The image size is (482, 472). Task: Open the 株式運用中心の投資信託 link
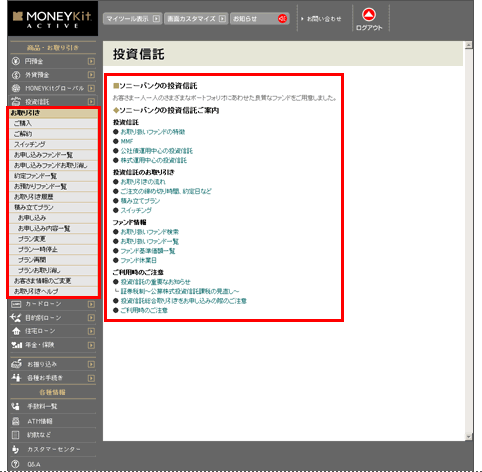click(x=154, y=160)
